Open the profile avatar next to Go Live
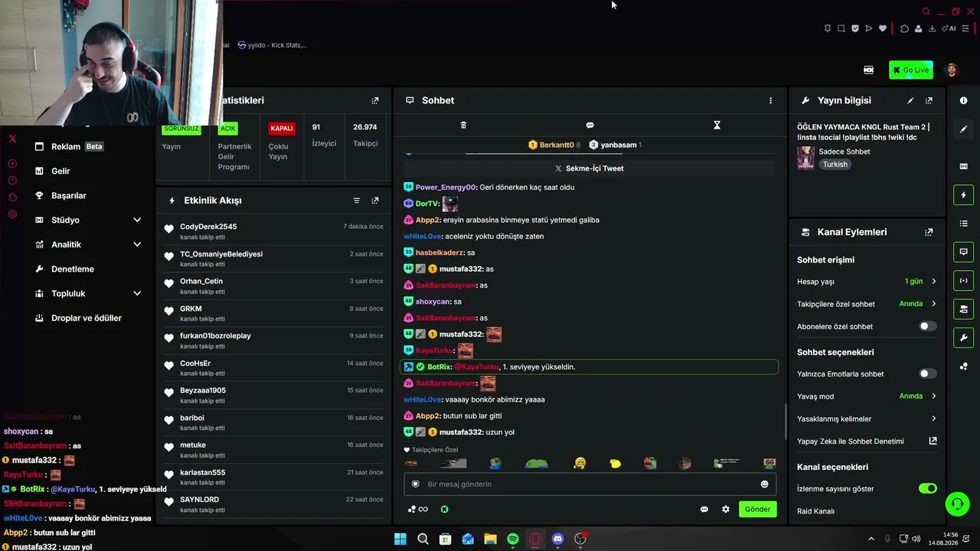Screen dimensions: 980x551 952,70
